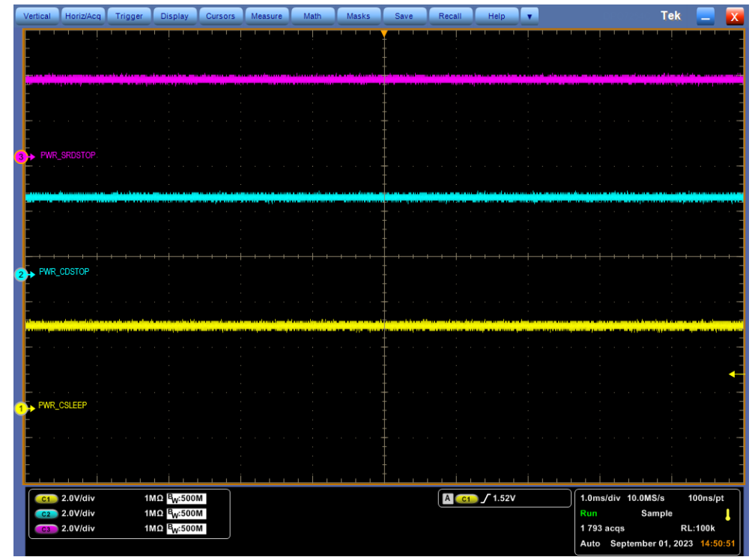Image resolution: width=755 pixels, height=560 pixels.
Task: Open the Measure menu
Action: click(x=266, y=16)
